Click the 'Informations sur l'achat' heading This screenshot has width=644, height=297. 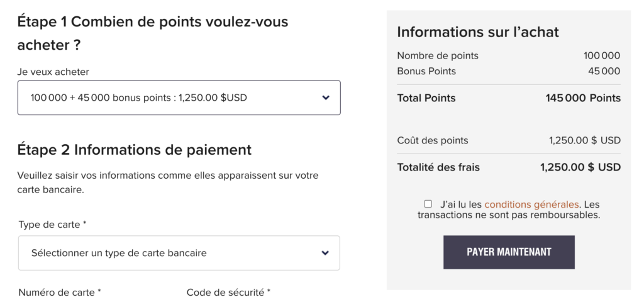click(478, 32)
